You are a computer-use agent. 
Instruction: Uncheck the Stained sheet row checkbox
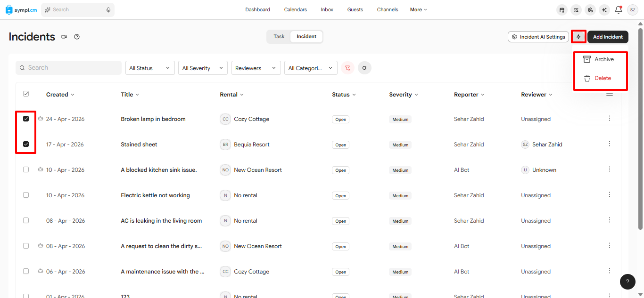[x=26, y=144]
